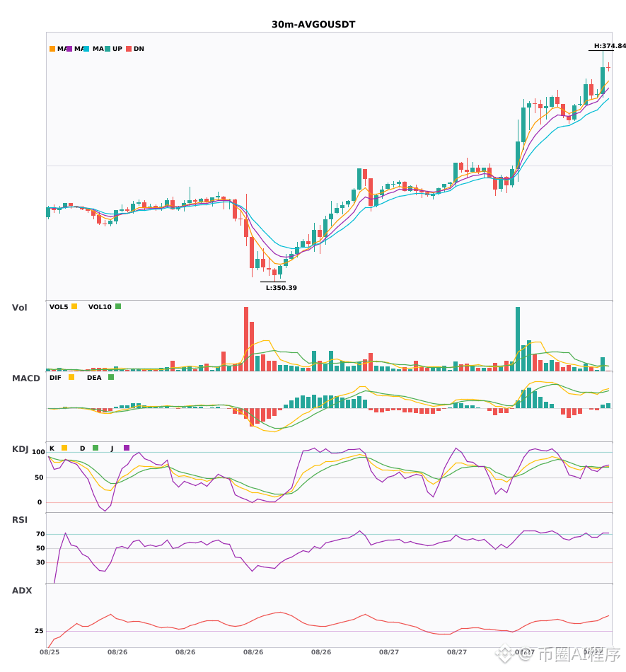Click the tallest teal volume bar
Image resolution: width=626 pixels, height=672 pixels.
(518, 339)
